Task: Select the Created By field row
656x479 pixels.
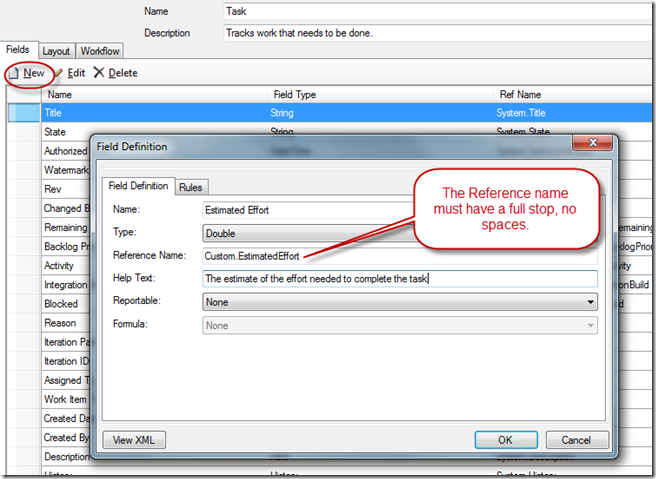Action: click(66, 438)
